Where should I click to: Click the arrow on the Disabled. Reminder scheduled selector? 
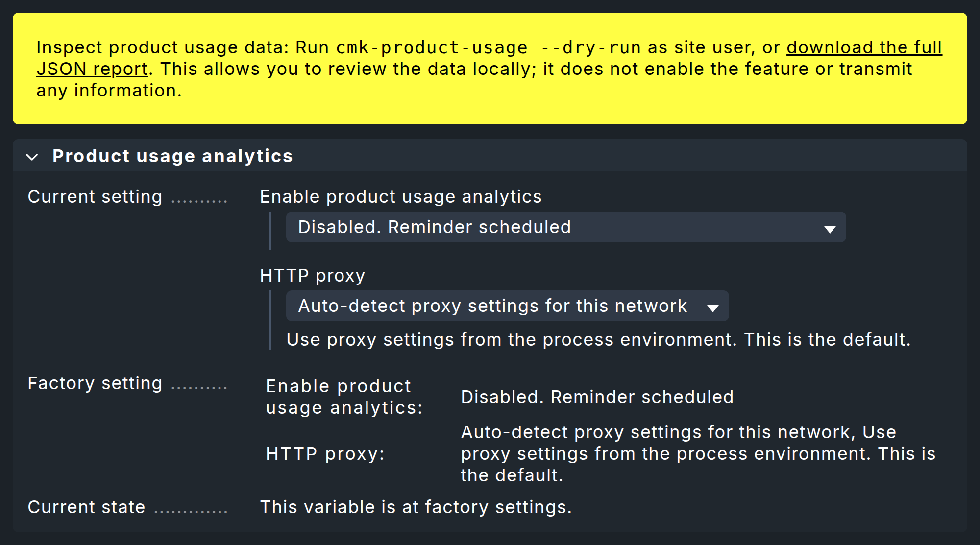[829, 227]
